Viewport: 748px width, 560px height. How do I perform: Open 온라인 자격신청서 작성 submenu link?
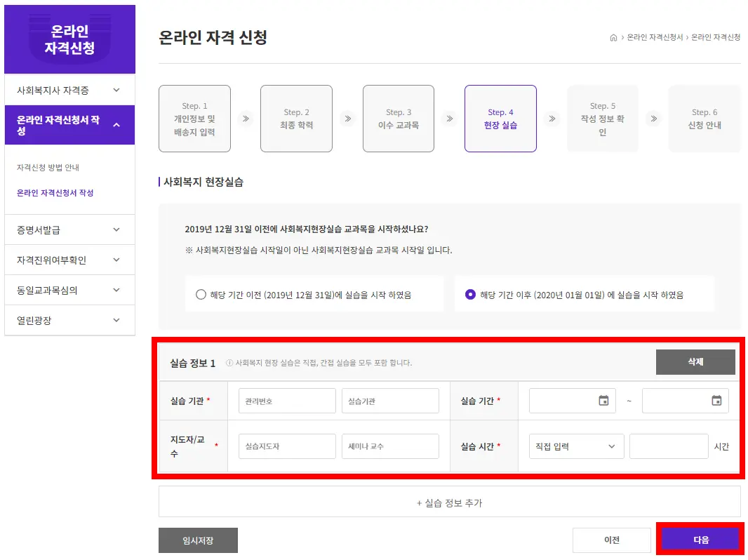(55, 193)
